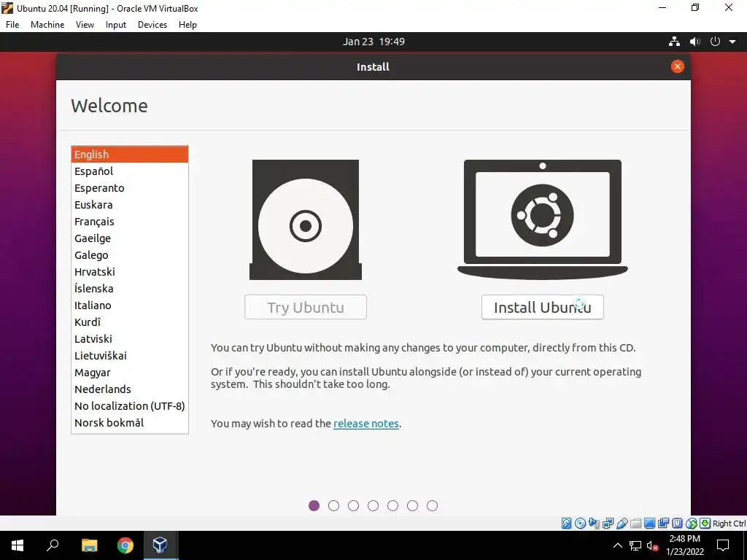The image size is (747, 560).
Task: Select Hrvatski in language list
Action: (130, 271)
